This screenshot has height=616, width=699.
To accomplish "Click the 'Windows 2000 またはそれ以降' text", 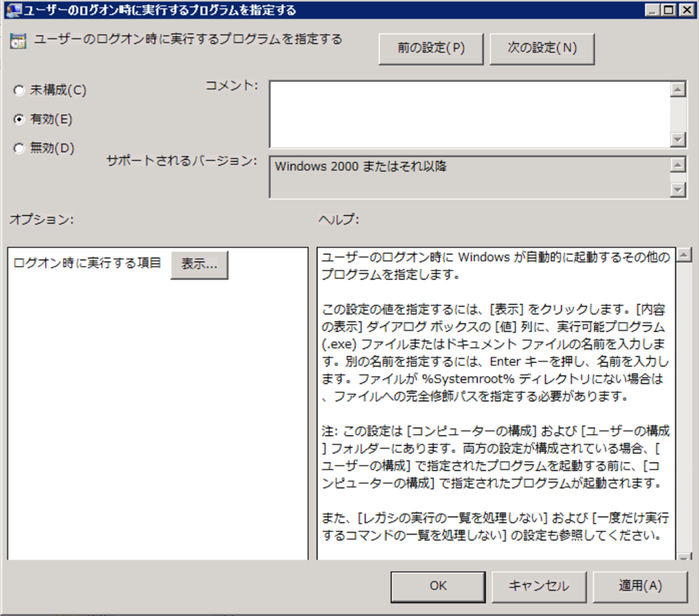I will point(360,166).
